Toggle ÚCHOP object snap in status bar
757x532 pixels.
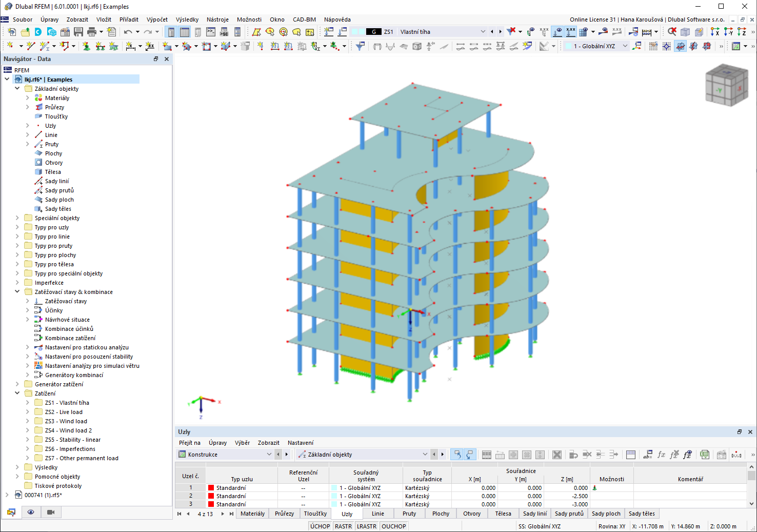click(x=320, y=526)
